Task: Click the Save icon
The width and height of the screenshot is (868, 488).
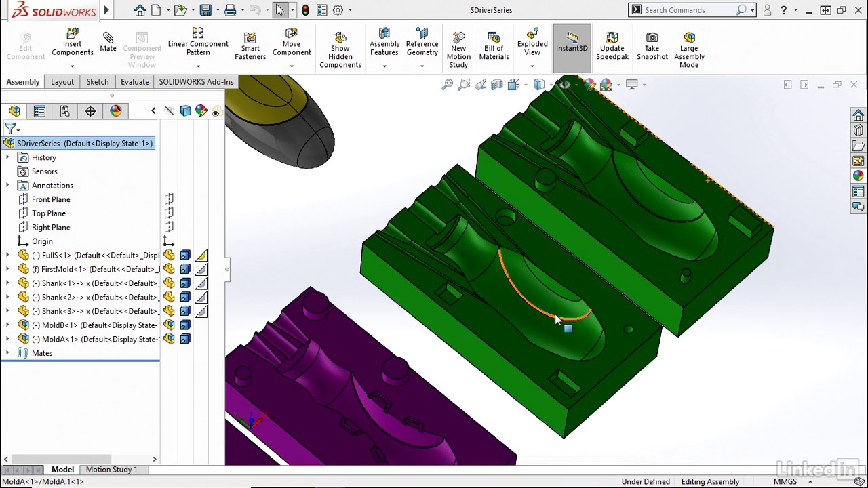Action: click(205, 10)
